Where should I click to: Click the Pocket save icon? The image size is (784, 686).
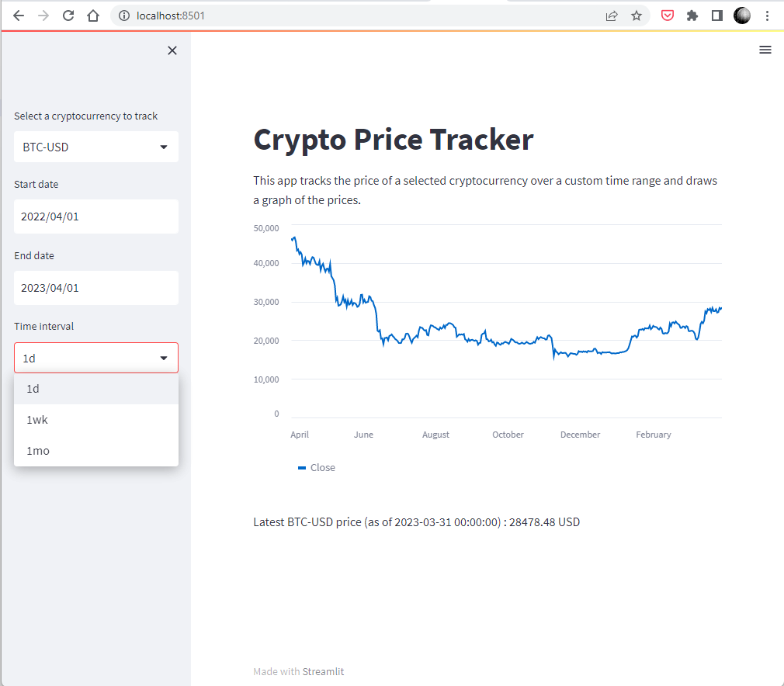tap(667, 16)
